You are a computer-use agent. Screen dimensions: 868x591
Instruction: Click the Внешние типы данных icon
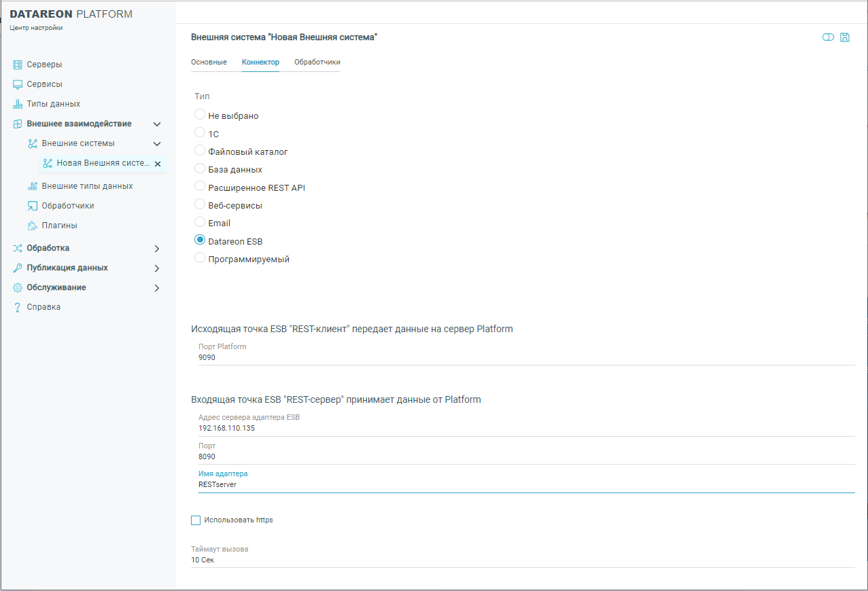click(33, 186)
